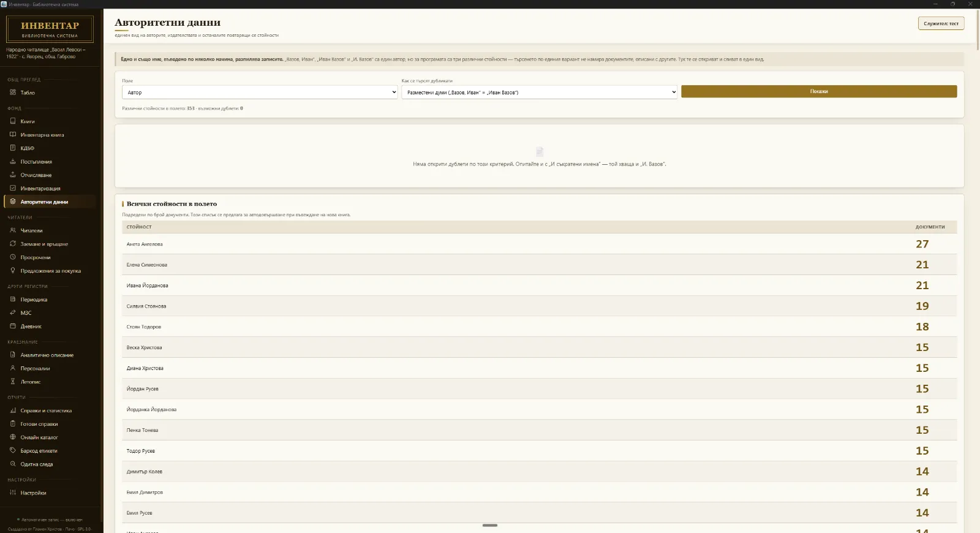
Task: Select row Диана Христова
Action: pyautogui.click(x=539, y=368)
